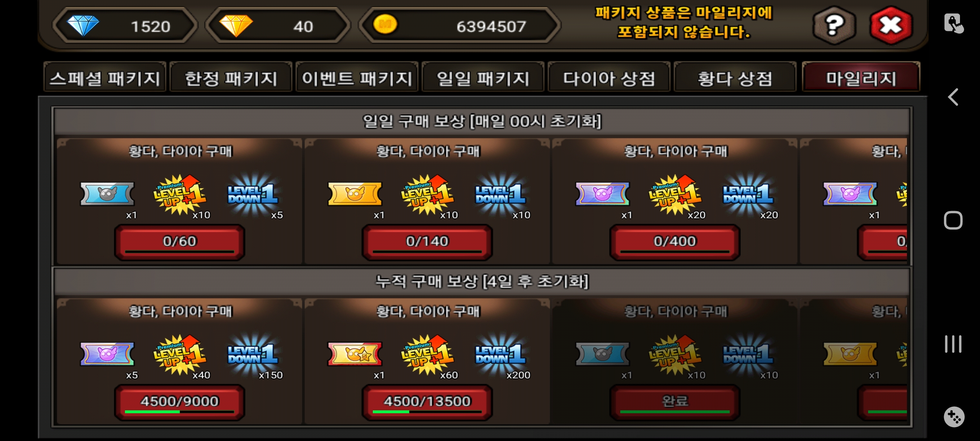This screenshot has width=980, height=441.
Task: Tap red star ticket in 4500/13500 reward
Action: 355,354
